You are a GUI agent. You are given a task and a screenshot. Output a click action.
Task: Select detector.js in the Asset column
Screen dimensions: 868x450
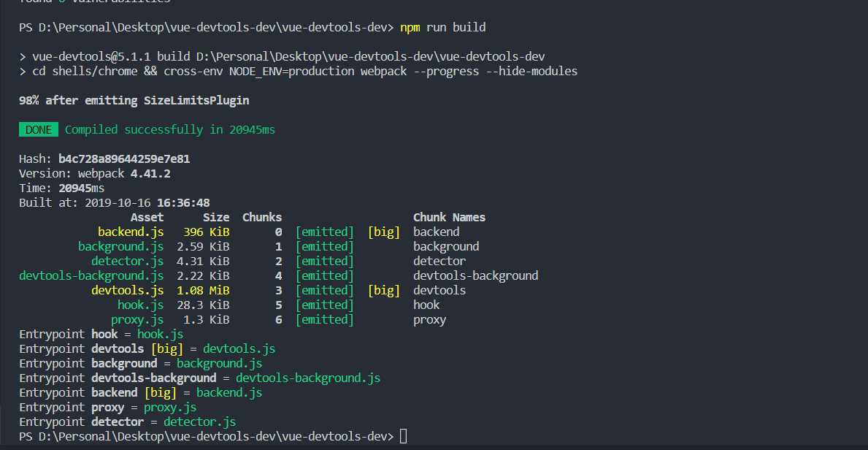pyautogui.click(x=127, y=261)
